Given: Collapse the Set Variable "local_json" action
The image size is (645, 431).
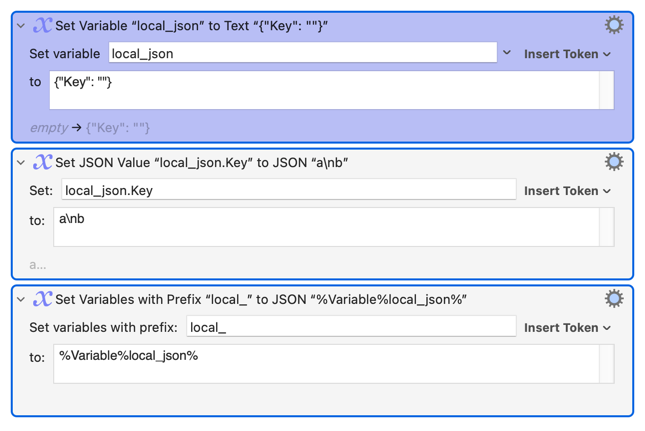Looking at the screenshot, I should (21, 26).
